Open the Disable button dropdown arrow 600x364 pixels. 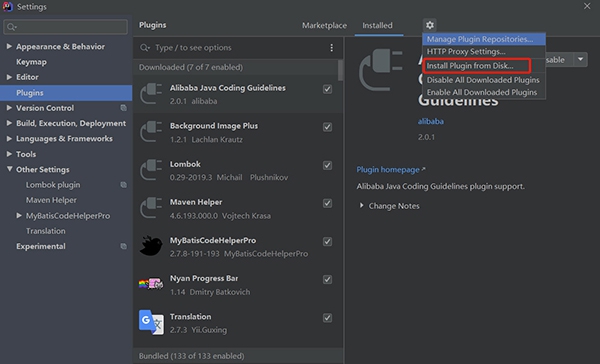580,59
